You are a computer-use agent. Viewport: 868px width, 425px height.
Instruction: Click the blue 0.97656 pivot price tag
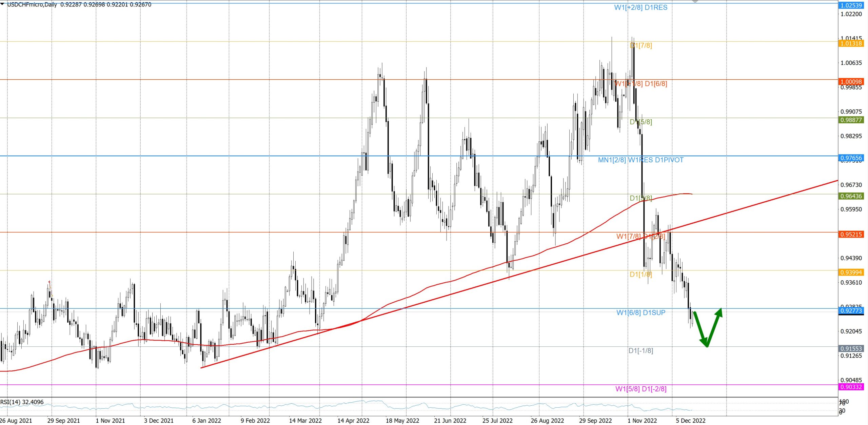point(851,158)
